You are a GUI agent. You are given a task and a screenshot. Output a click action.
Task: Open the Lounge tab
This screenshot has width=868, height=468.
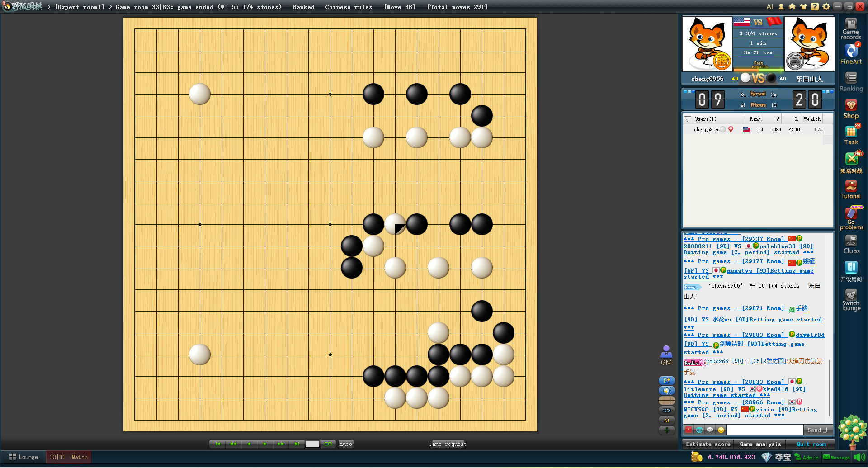click(x=24, y=457)
